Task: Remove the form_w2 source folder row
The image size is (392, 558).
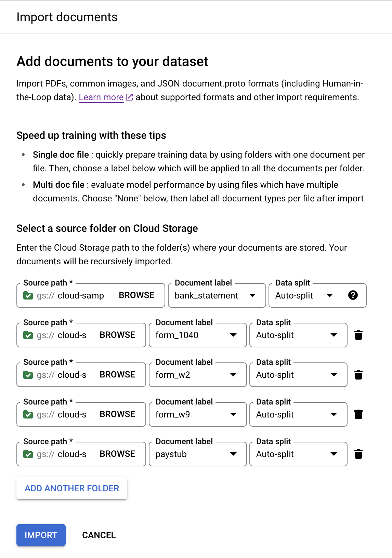Action: pos(358,375)
